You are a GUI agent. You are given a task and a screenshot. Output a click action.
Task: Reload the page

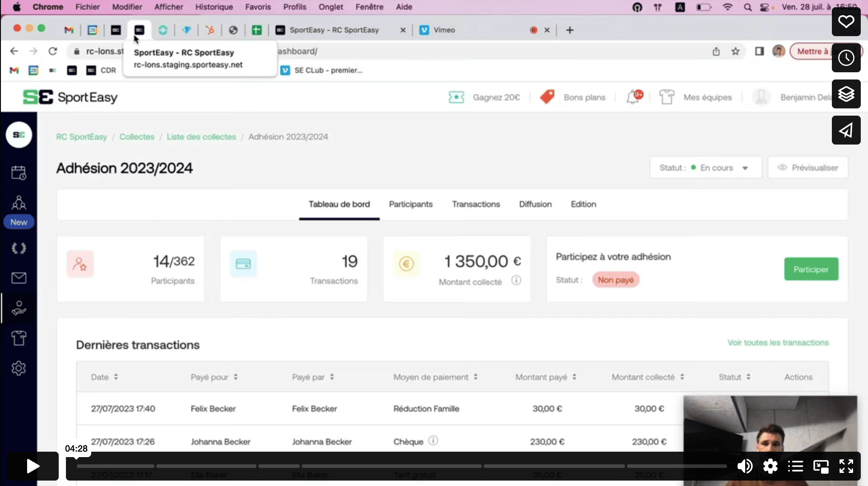pyautogui.click(x=53, y=51)
